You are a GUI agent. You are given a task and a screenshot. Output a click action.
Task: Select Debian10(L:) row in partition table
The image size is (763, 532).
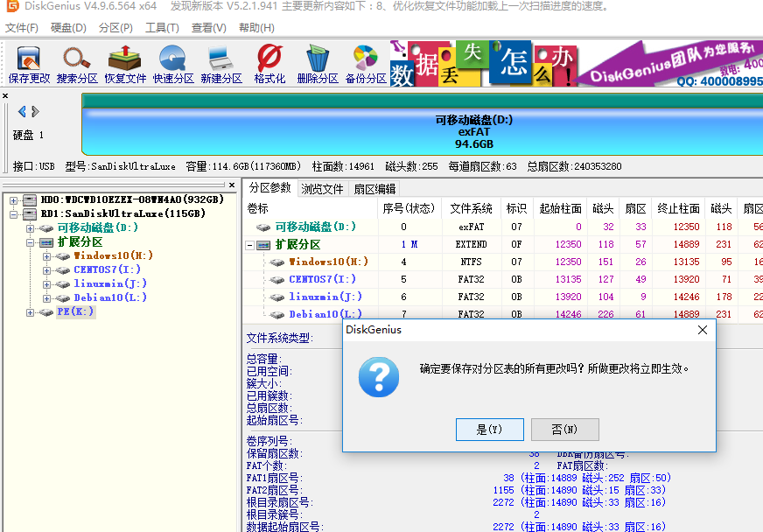pos(502,314)
